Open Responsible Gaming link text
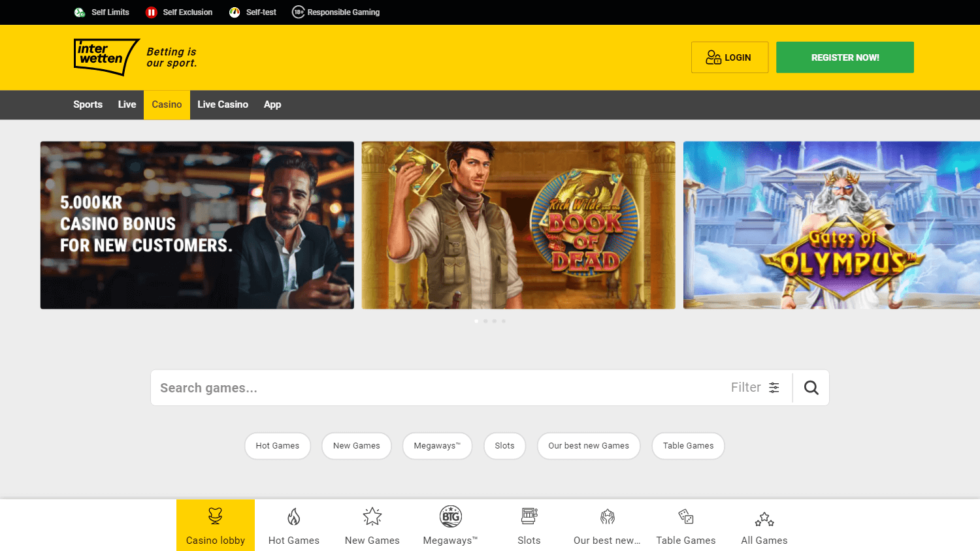 [x=344, y=12]
